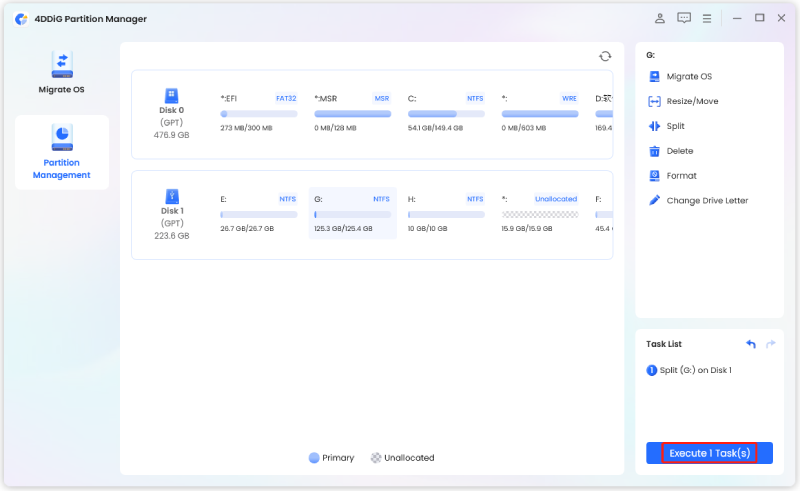Image resolution: width=800 pixels, height=491 pixels.
Task: Select the Split (G:) on Disk 1 task
Action: [x=689, y=371]
